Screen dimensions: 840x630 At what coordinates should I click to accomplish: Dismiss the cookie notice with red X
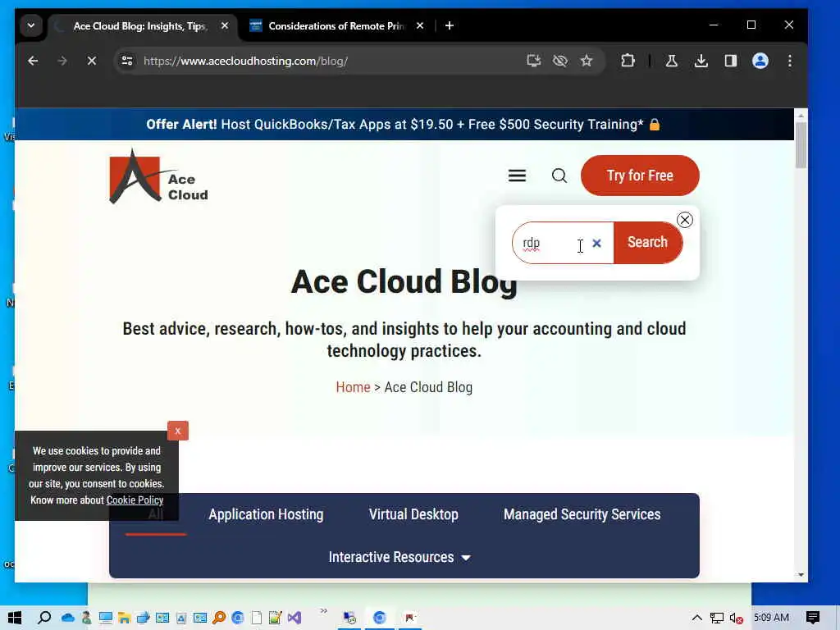pos(178,431)
